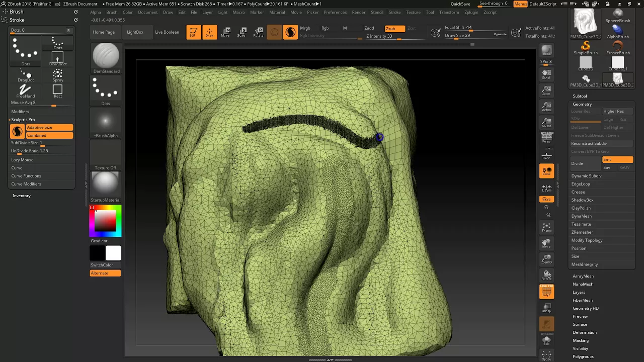Click the Frame mesh icon
The width and height of the screenshot is (644, 362).
pos(546,227)
